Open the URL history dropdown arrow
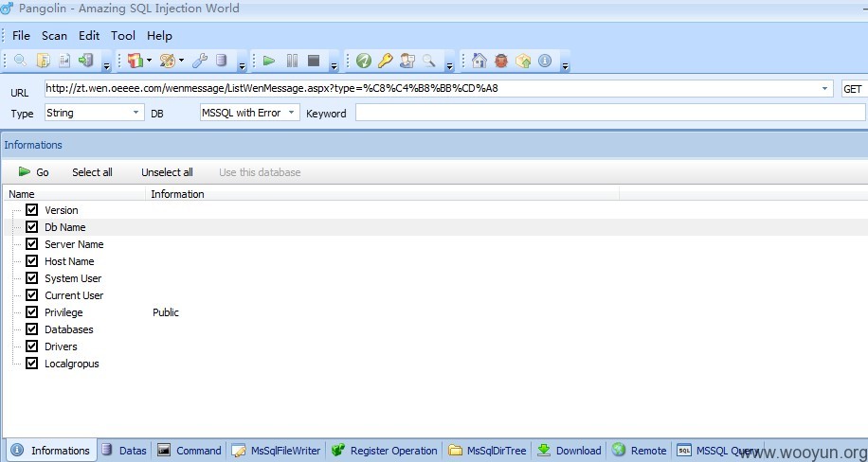Screen dimensions: 868x462 [x=824, y=89]
